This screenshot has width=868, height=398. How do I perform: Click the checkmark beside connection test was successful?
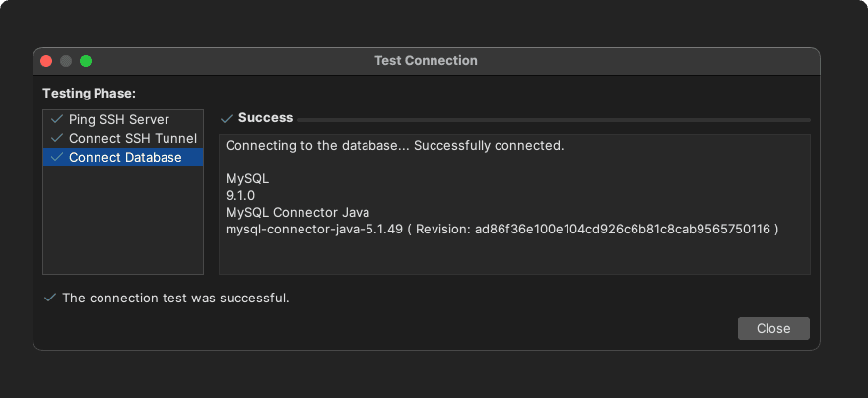coord(50,298)
